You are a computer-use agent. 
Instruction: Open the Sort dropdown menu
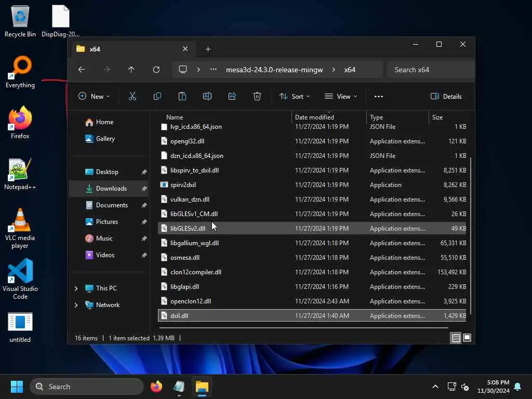pyautogui.click(x=295, y=96)
